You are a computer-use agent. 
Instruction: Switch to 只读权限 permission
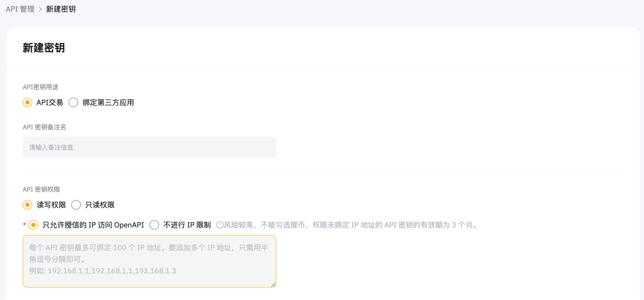coord(76,205)
